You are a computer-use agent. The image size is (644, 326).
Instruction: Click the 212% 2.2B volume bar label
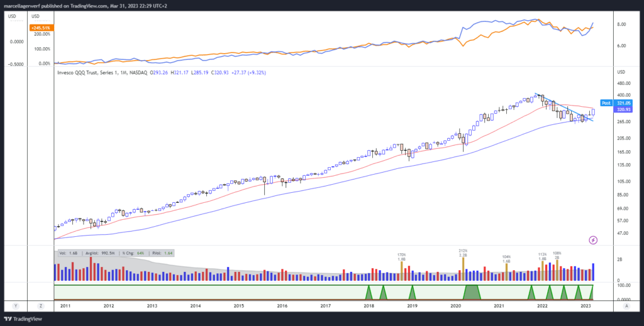[x=464, y=252]
